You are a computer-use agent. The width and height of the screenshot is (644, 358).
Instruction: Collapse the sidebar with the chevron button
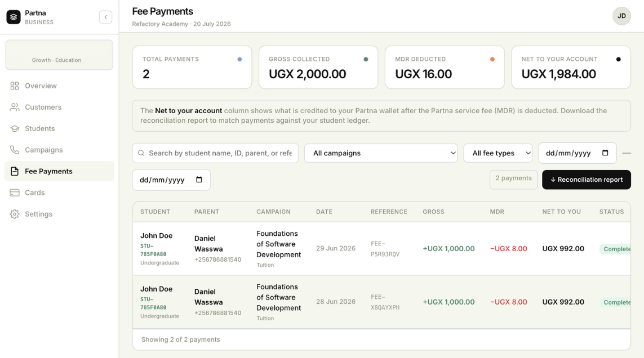105,17
